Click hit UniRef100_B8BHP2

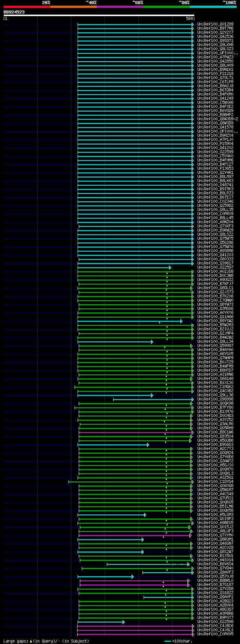click(215, 115)
